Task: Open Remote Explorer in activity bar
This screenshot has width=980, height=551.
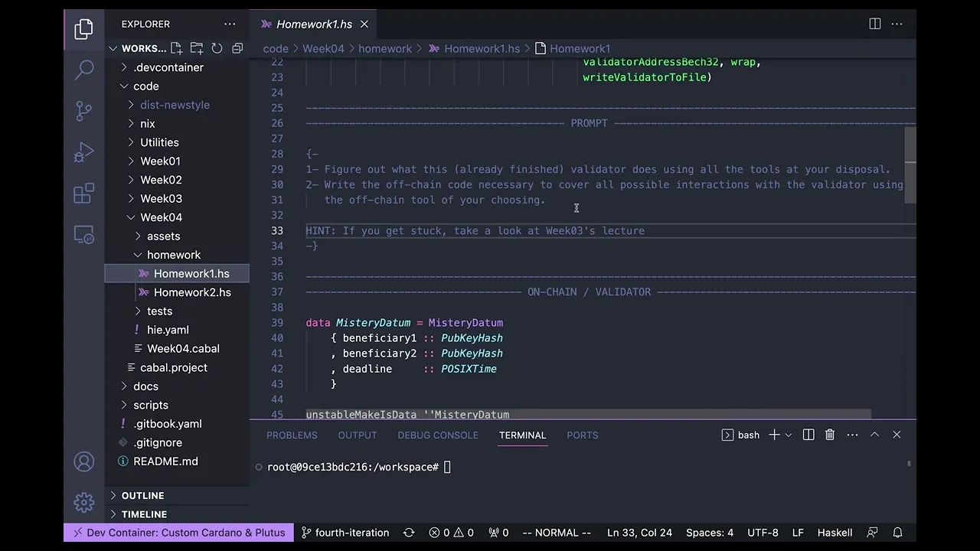Action: (x=84, y=236)
